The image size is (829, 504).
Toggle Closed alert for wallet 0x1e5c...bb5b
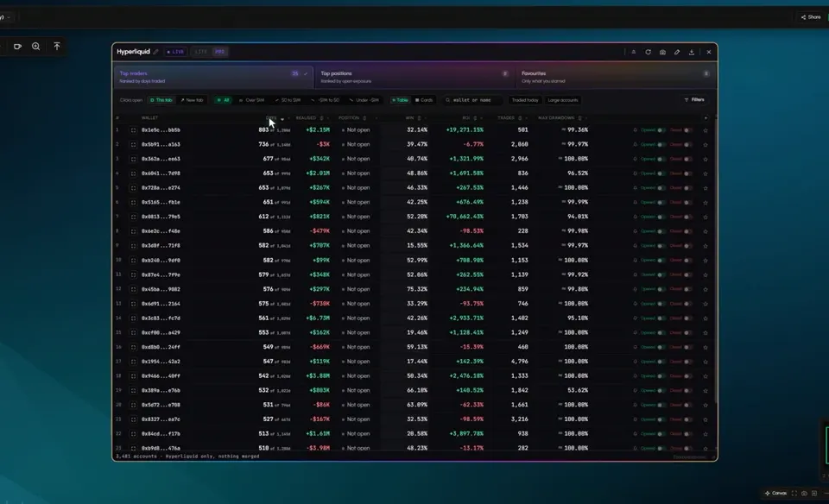tap(688, 130)
